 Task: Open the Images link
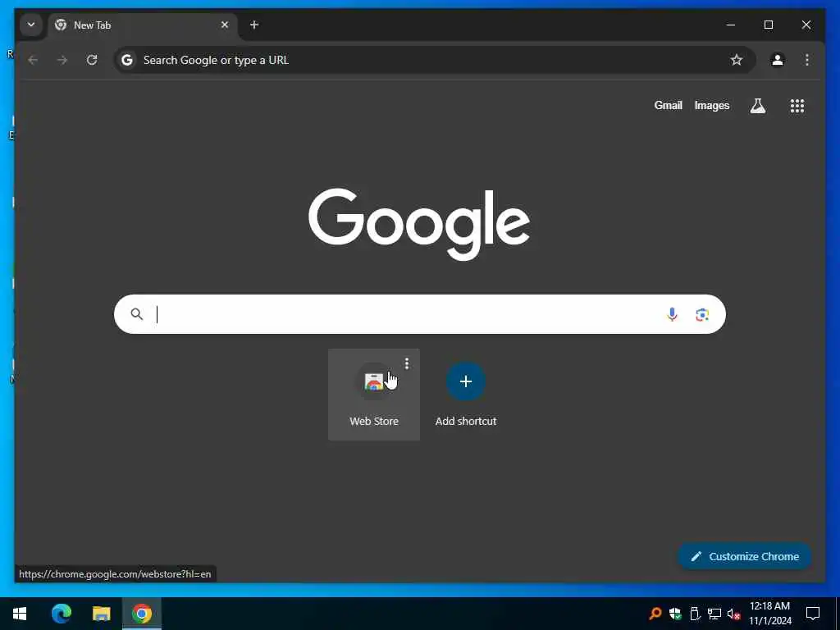711,106
